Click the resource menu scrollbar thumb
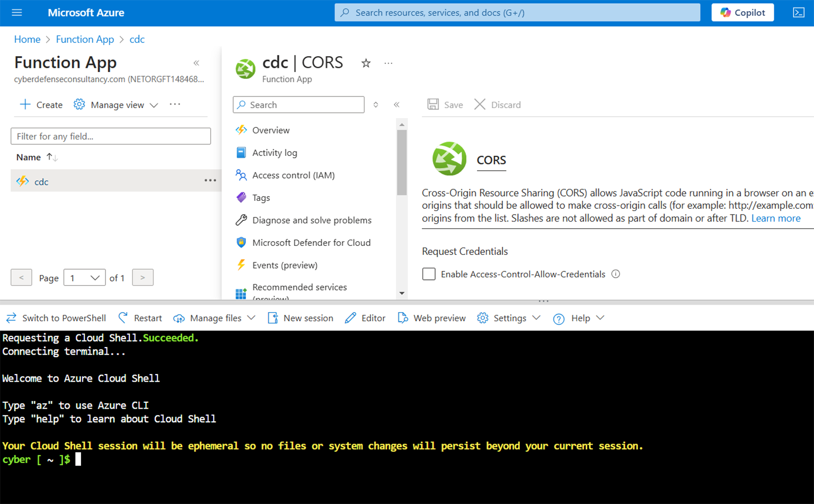Screen dimensions: 814x504 pyautogui.click(x=402, y=163)
